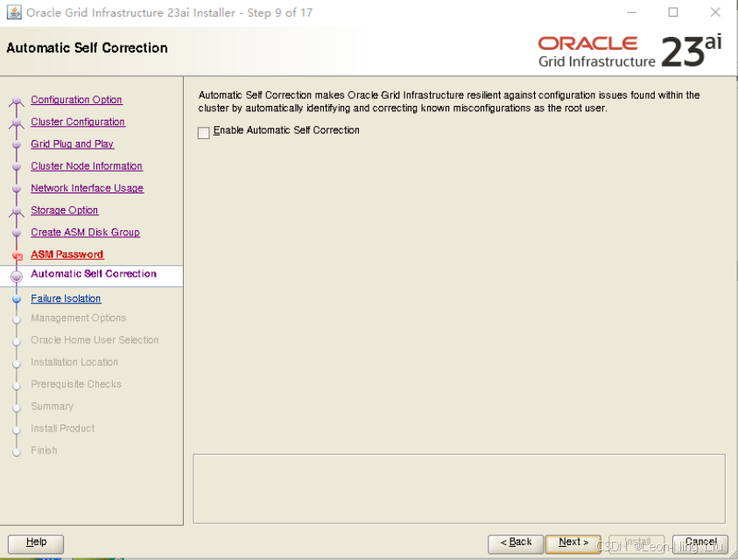Click the Prerequisite Checks step marker
Image resolution: width=738 pixels, height=560 pixels.
tap(17, 387)
